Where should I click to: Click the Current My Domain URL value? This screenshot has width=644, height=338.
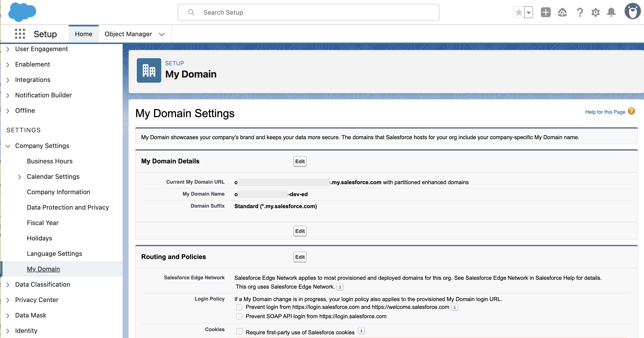point(351,182)
